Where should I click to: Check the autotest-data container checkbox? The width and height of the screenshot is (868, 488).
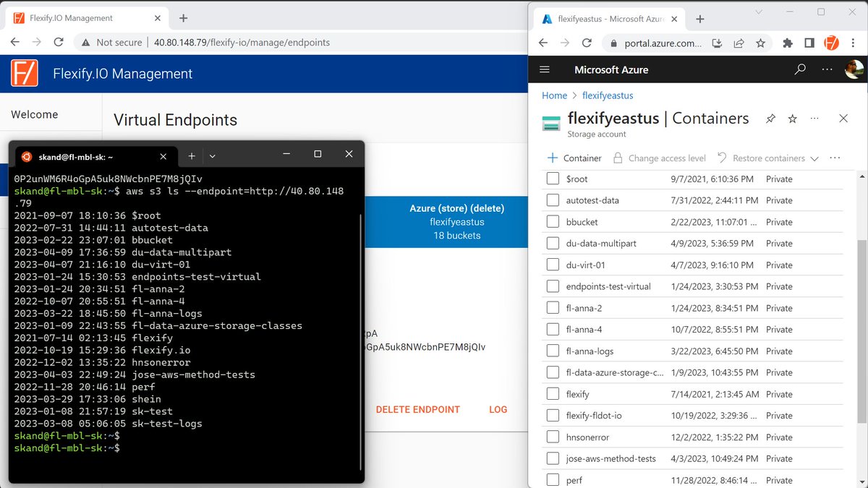click(x=553, y=200)
